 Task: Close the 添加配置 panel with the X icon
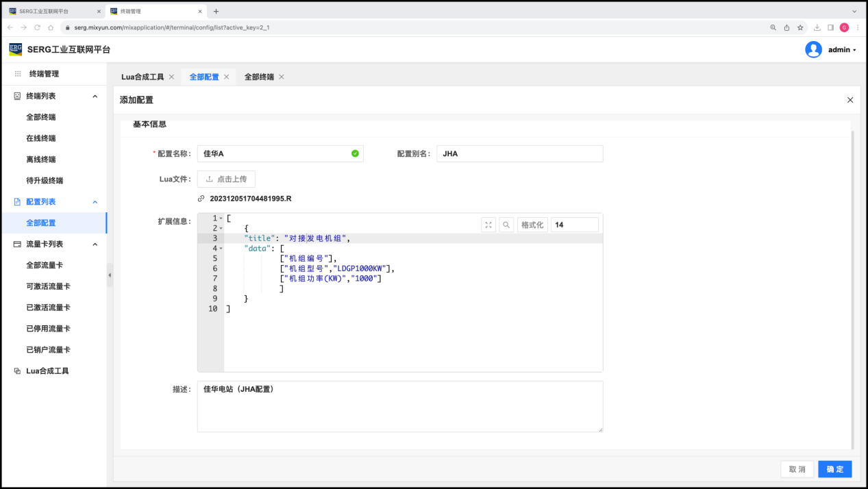850,100
